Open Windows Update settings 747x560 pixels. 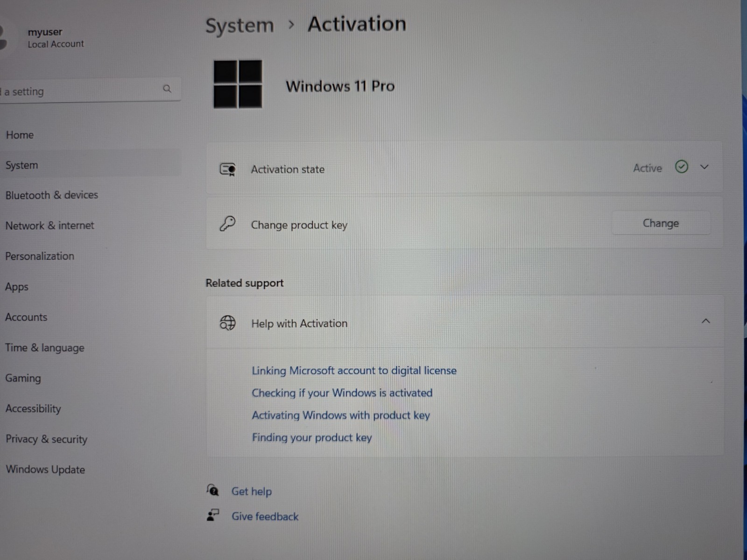tap(45, 469)
